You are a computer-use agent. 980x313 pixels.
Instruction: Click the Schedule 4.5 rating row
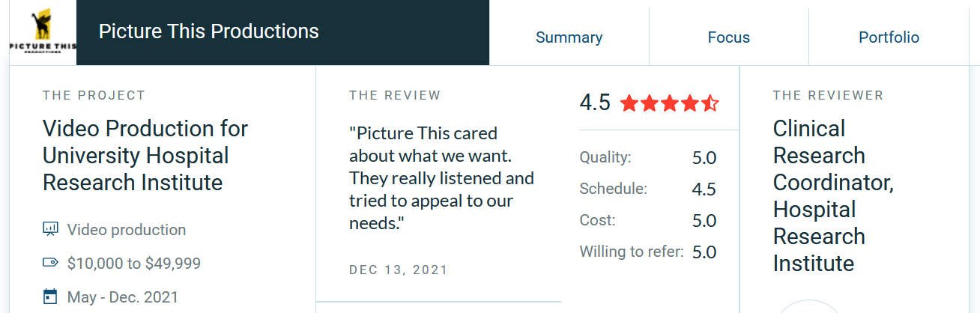(x=648, y=189)
